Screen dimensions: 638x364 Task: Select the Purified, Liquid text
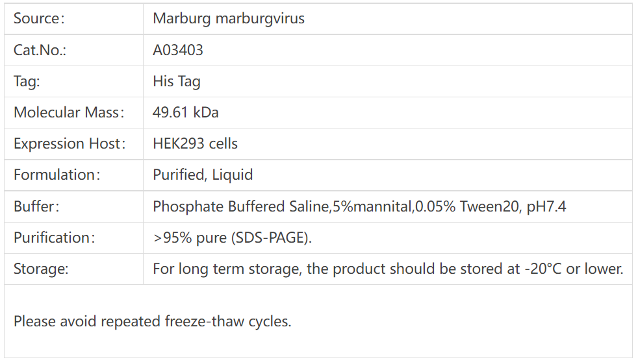203,175
